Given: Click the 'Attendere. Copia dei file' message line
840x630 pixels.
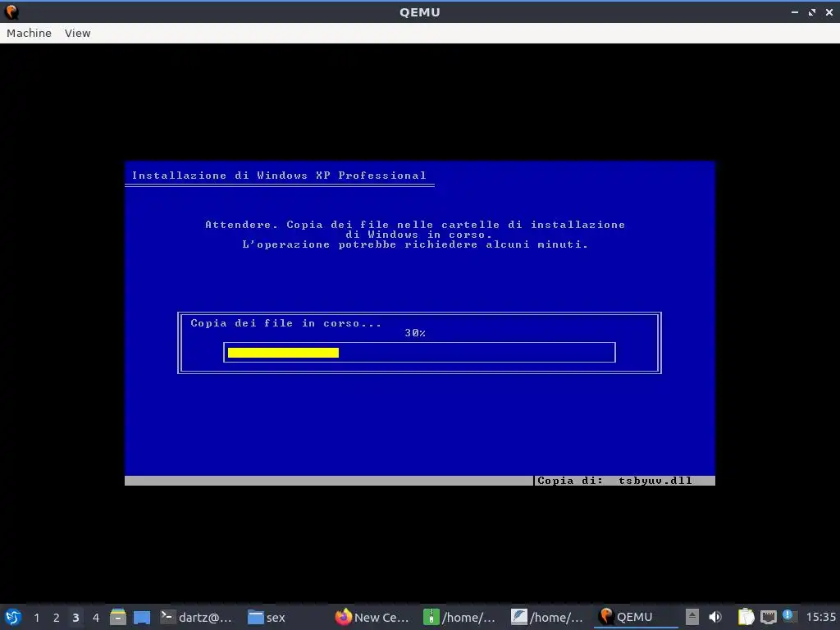Looking at the screenshot, I should pos(415,225).
